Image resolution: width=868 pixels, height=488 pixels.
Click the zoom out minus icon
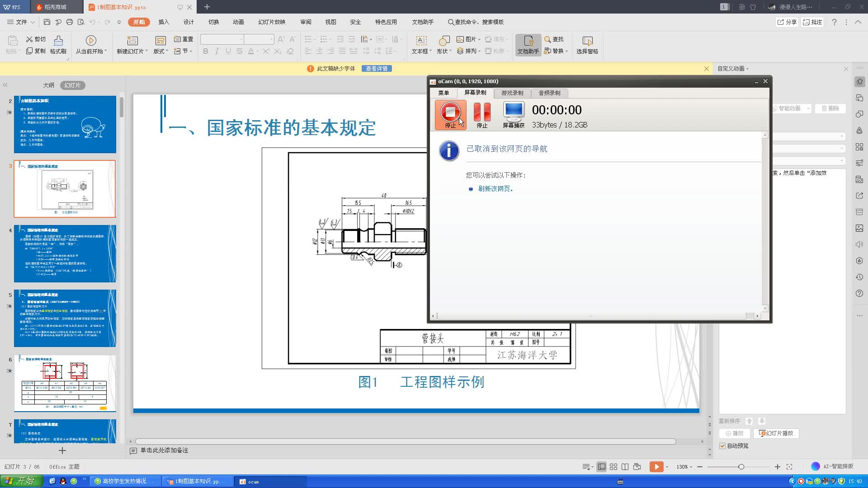700,467
